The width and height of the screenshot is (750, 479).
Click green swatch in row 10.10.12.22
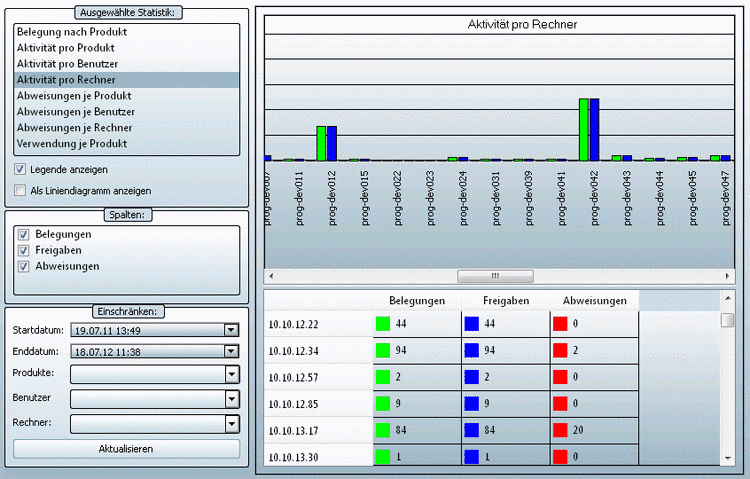coord(383,324)
